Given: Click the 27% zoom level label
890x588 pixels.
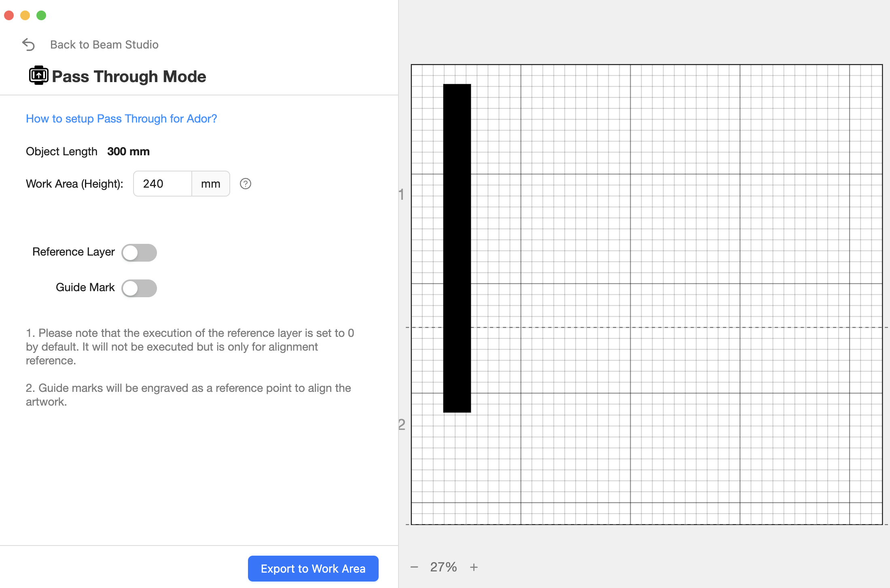Looking at the screenshot, I should [x=443, y=567].
